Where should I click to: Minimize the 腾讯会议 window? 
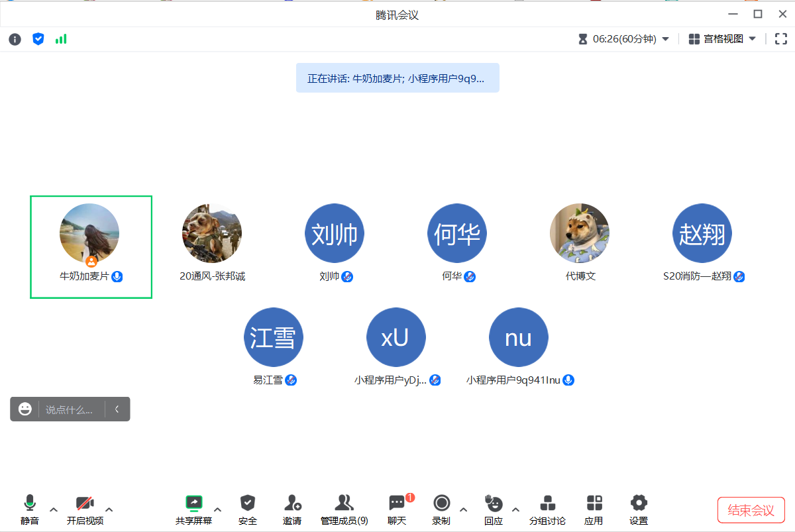coord(733,14)
